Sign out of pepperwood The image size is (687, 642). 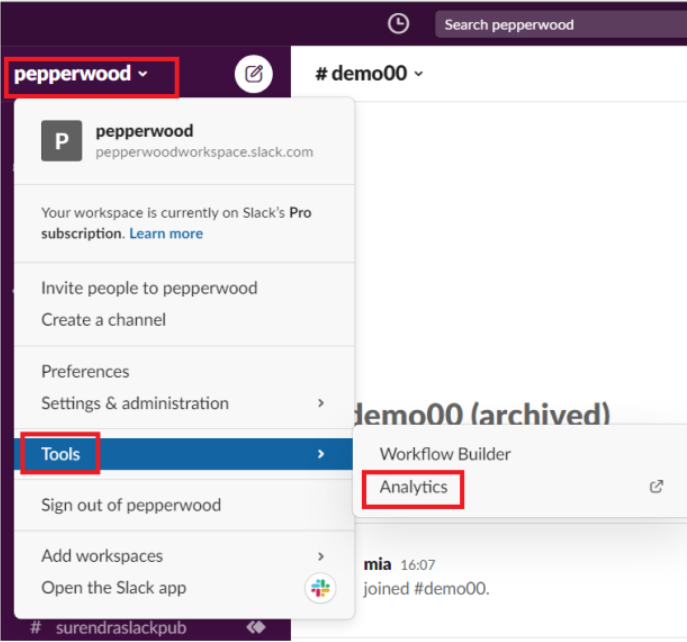coord(131,505)
